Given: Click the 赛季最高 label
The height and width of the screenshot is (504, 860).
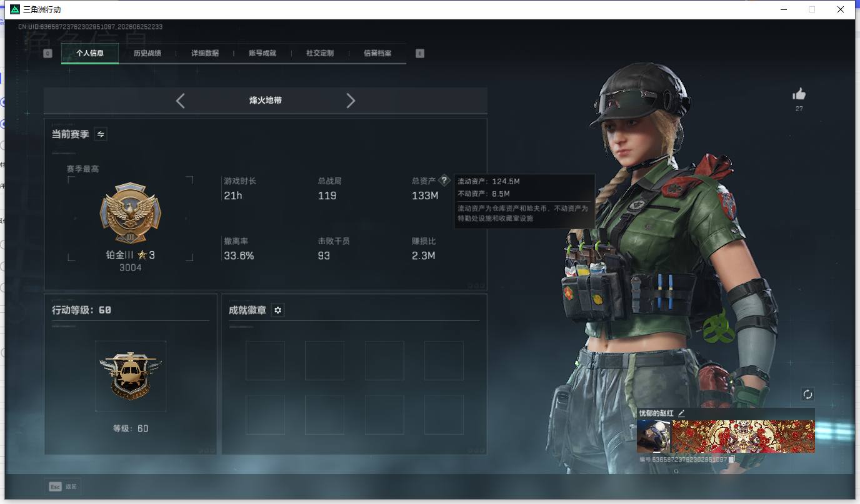Looking at the screenshot, I should (x=82, y=169).
